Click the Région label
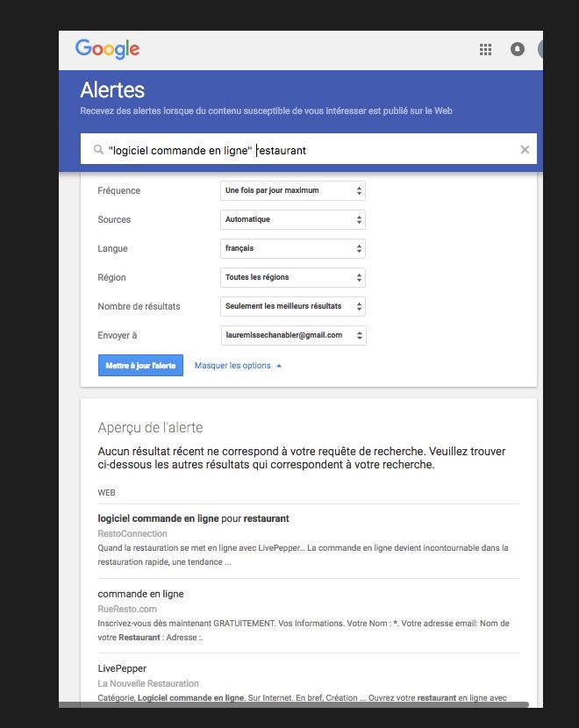Screen dimensions: 579x728 111,278
